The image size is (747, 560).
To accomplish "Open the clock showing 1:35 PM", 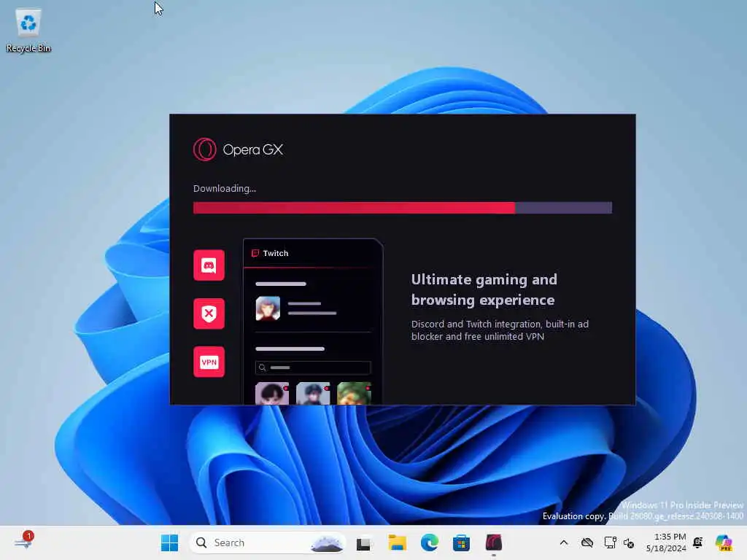I will [x=666, y=542].
